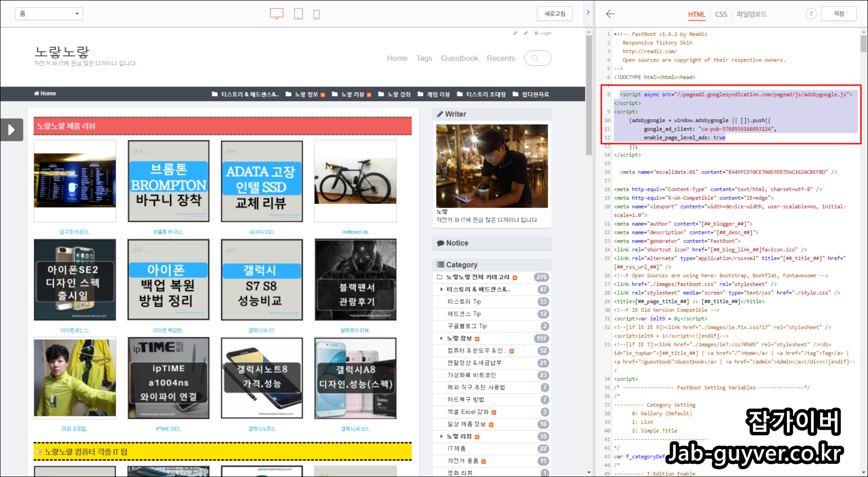Open 티스토리 초대장 in the nav bar
Image resolution: width=868 pixels, height=477 pixels.
486,94
